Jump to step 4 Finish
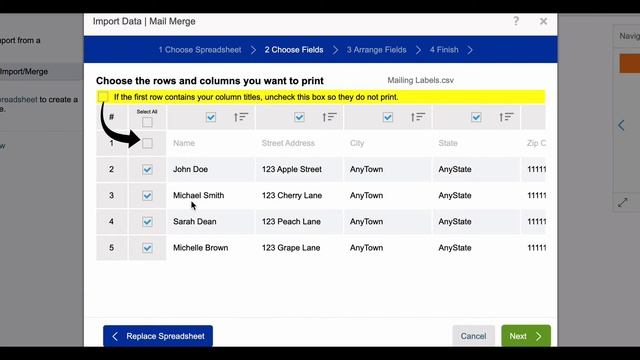Image resolution: width=640 pixels, height=360 pixels. (x=444, y=50)
